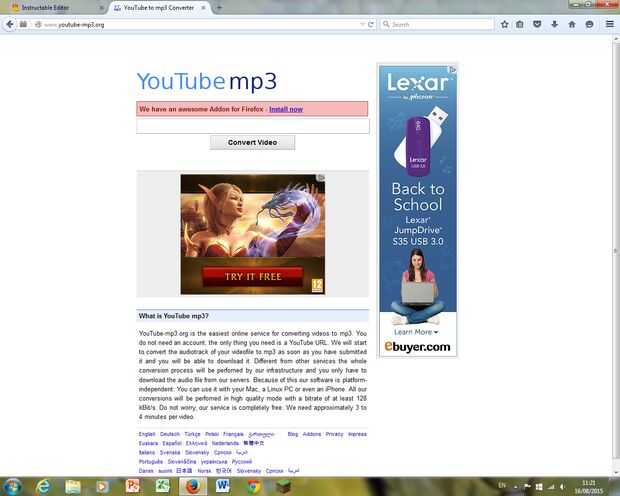This screenshot has width=620, height=496.
Task: Open Word from the taskbar
Action: (x=223, y=486)
